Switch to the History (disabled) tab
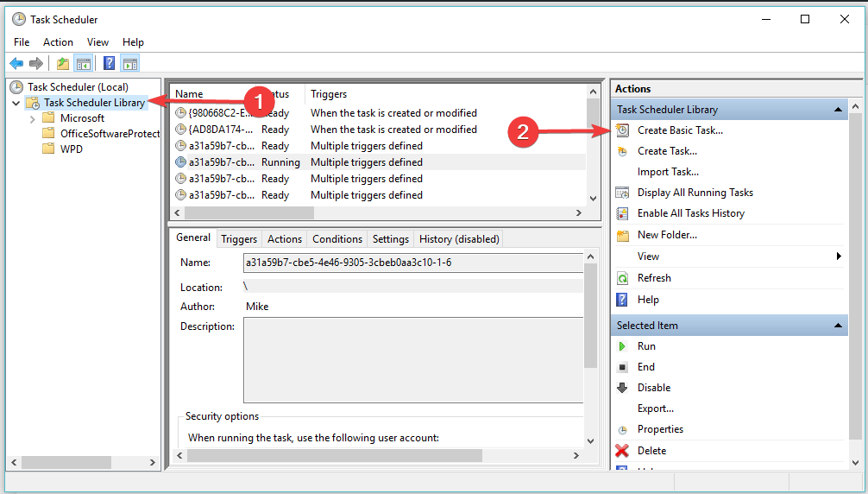 pos(459,238)
